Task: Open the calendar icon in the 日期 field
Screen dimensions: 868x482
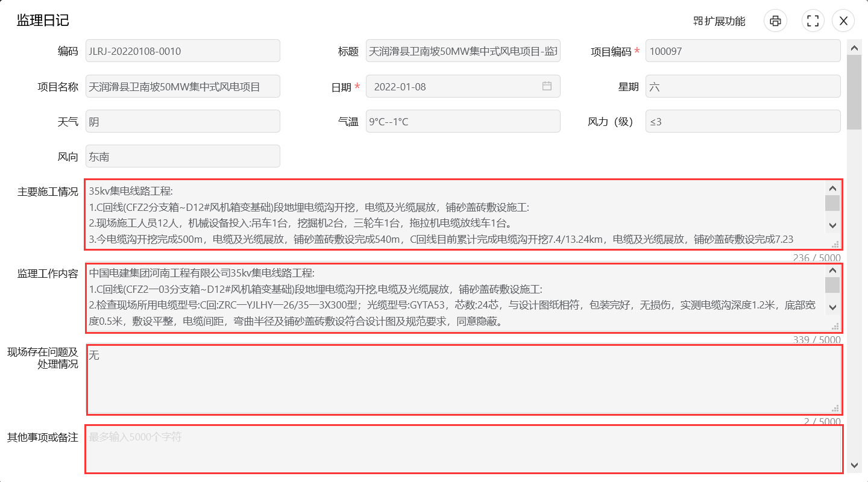Action: pos(547,86)
